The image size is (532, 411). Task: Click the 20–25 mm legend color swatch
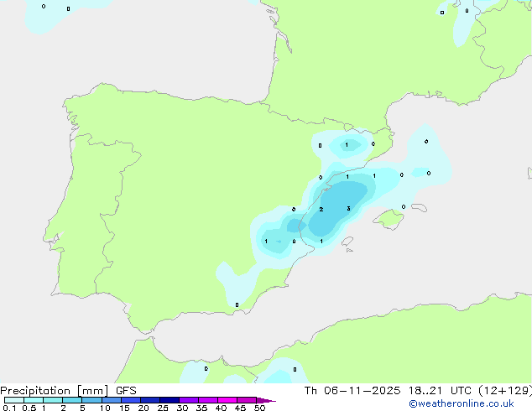coord(150,400)
